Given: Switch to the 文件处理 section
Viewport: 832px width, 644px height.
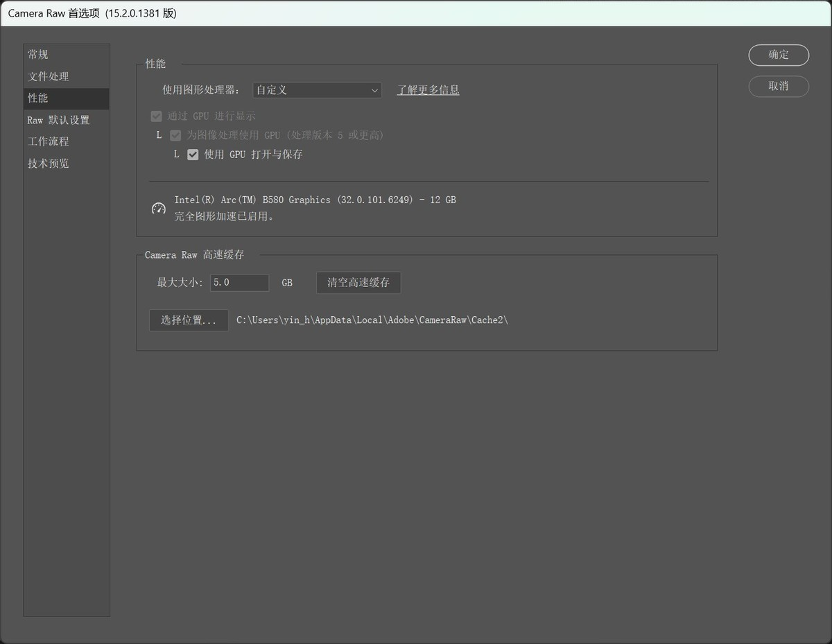Looking at the screenshot, I should pos(49,76).
